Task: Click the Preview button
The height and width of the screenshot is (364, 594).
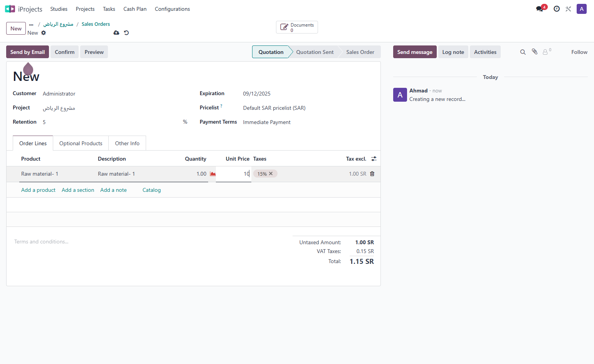Action: (94, 52)
